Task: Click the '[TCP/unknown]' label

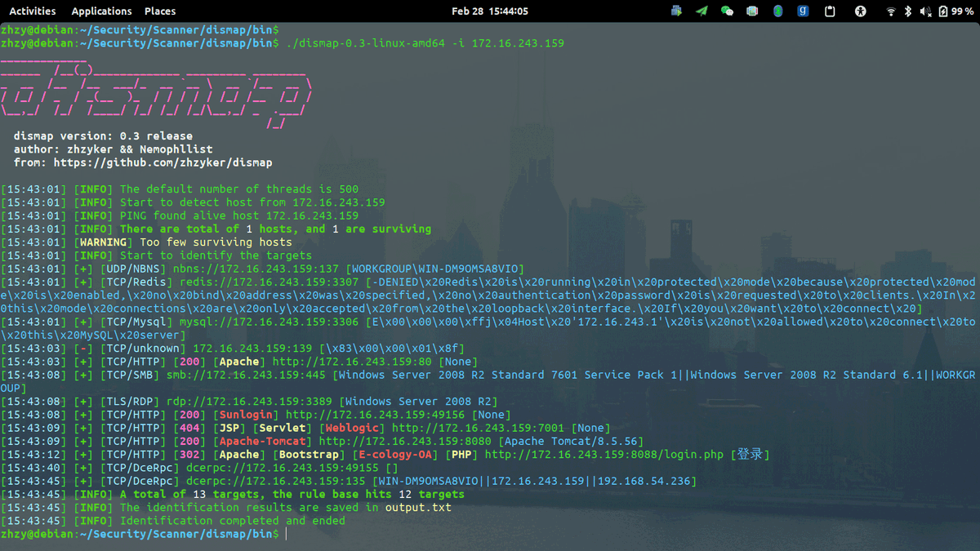Action: coord(143,349)
